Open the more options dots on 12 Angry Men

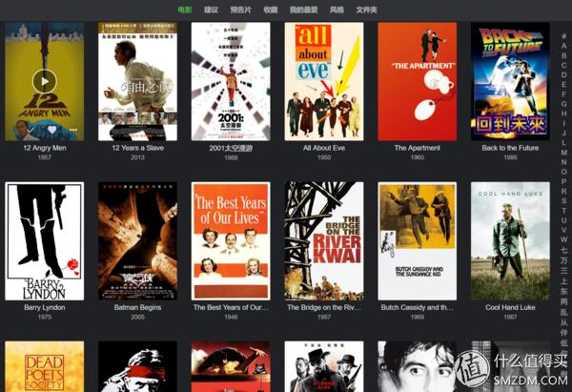tap(73, 130)
